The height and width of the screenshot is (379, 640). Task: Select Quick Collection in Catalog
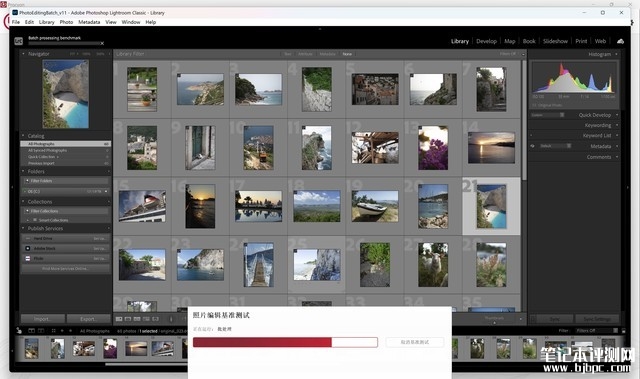65,157
